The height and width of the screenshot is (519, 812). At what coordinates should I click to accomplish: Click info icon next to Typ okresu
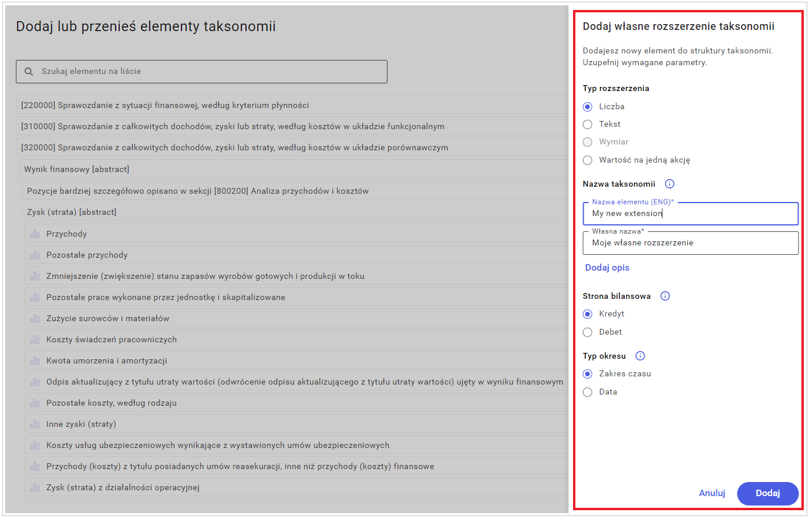click(x=640, y=356)
